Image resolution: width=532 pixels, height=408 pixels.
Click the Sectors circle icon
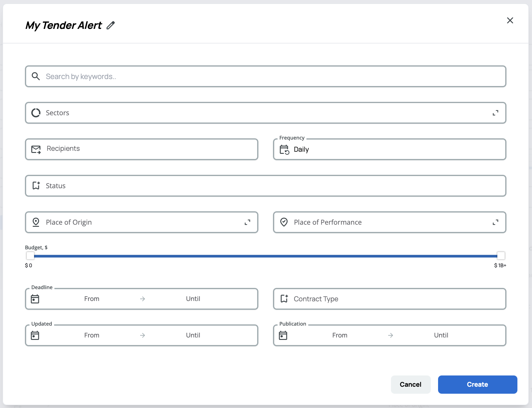pos(36,113)
